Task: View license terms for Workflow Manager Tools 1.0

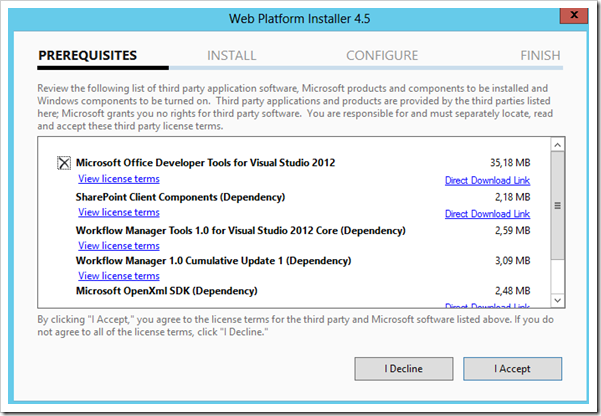Action: [118, 246]
